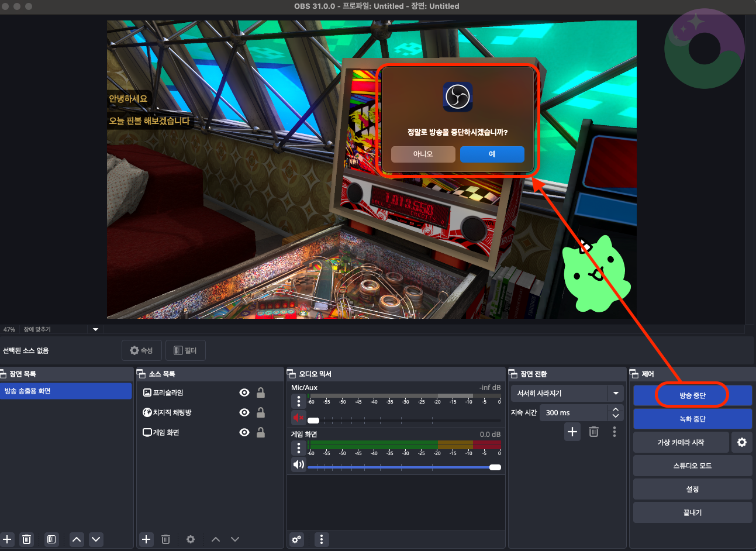Unmute the Mic/Aux audio channel
The width and height of the screenshot is (756, 551).
point(299,418)
